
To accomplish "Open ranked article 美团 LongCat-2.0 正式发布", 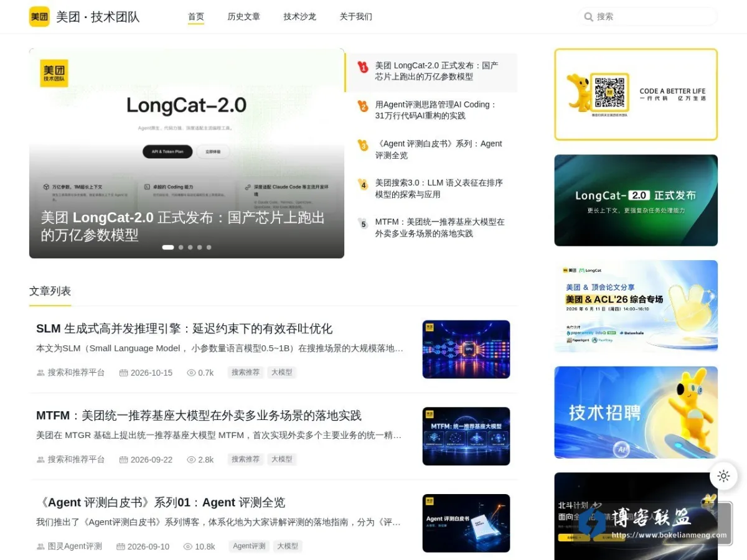I will 437,71.
